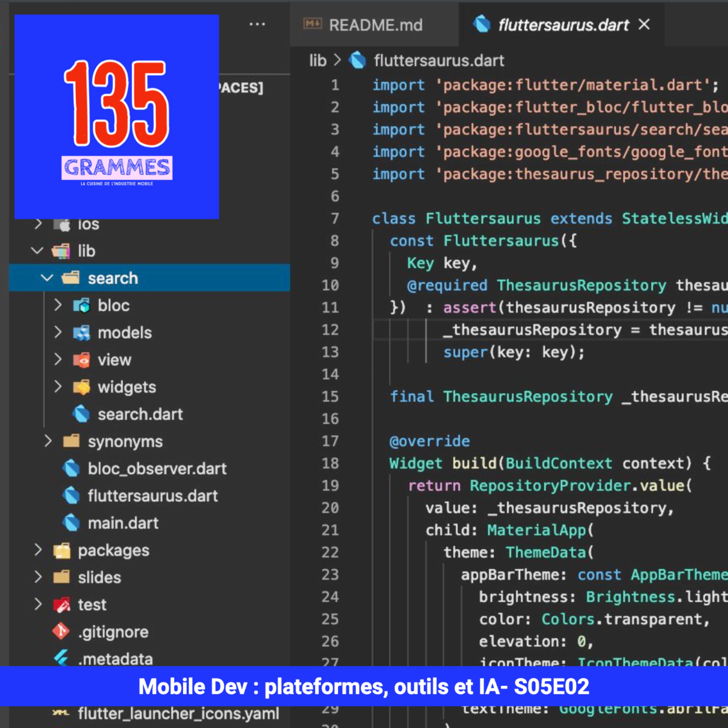Open the explorer more actions ellipsis
Image resolution: width=728 pixels, height=728 pixels.
coord(257,25)
